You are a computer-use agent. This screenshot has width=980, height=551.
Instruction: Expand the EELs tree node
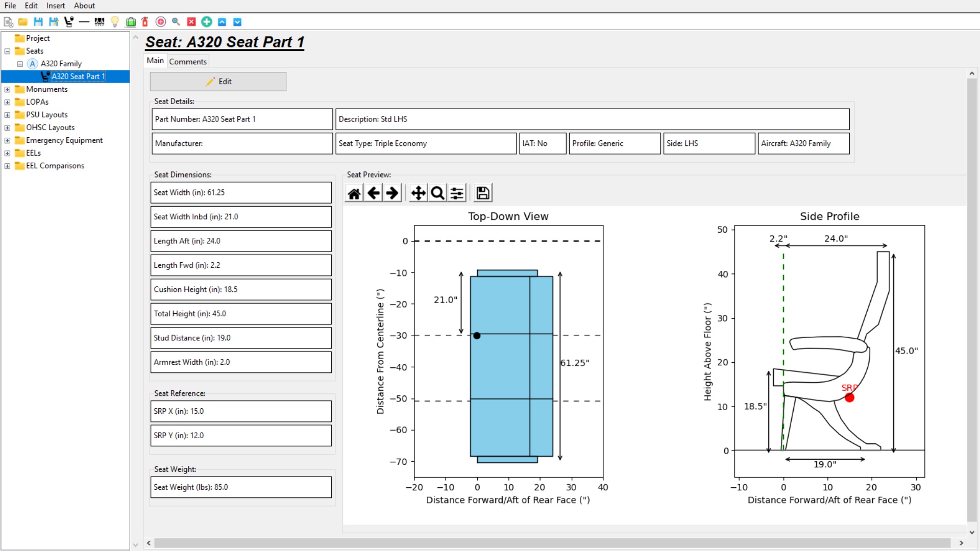[8, 153]
